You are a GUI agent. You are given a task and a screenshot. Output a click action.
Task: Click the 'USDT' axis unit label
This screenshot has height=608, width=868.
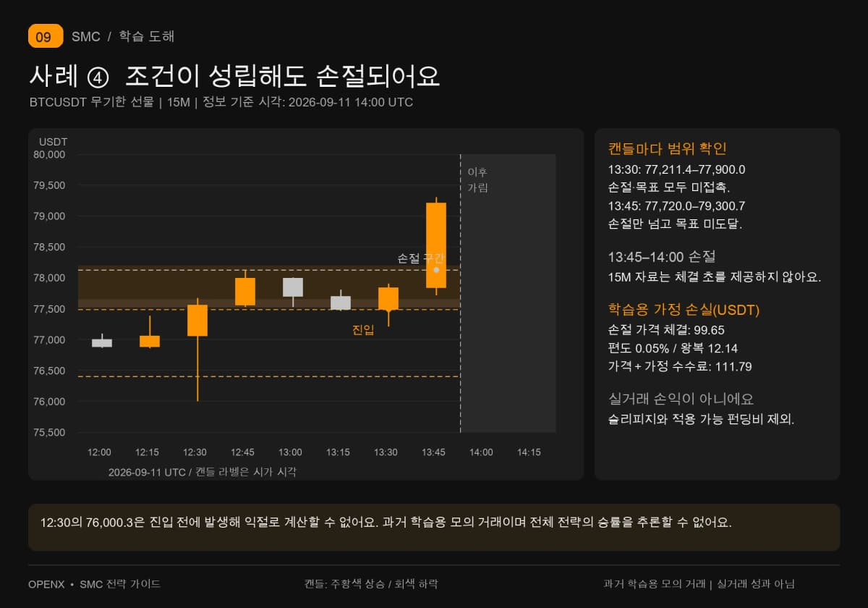[x=53, y=142]
